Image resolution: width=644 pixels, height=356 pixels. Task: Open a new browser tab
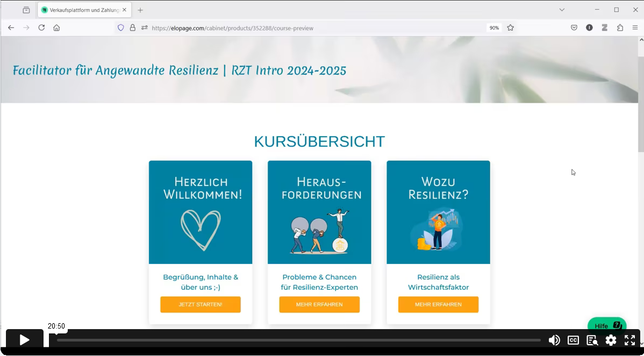[140, 10]
